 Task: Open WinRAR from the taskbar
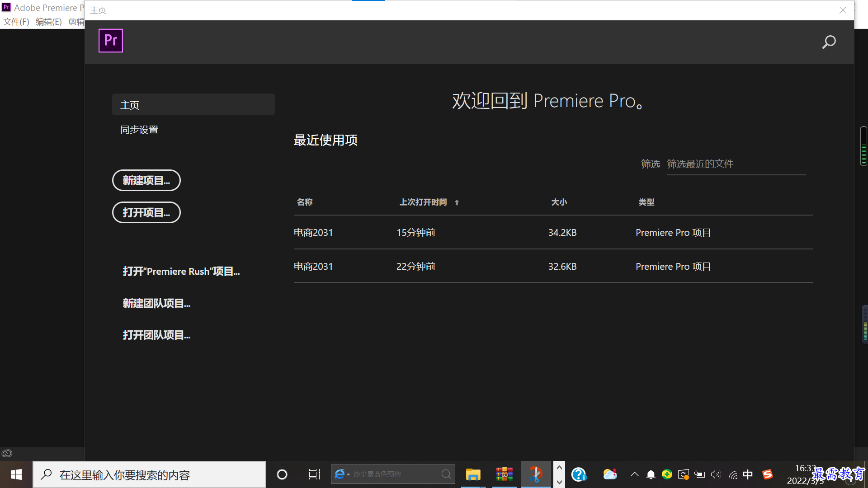504,474
